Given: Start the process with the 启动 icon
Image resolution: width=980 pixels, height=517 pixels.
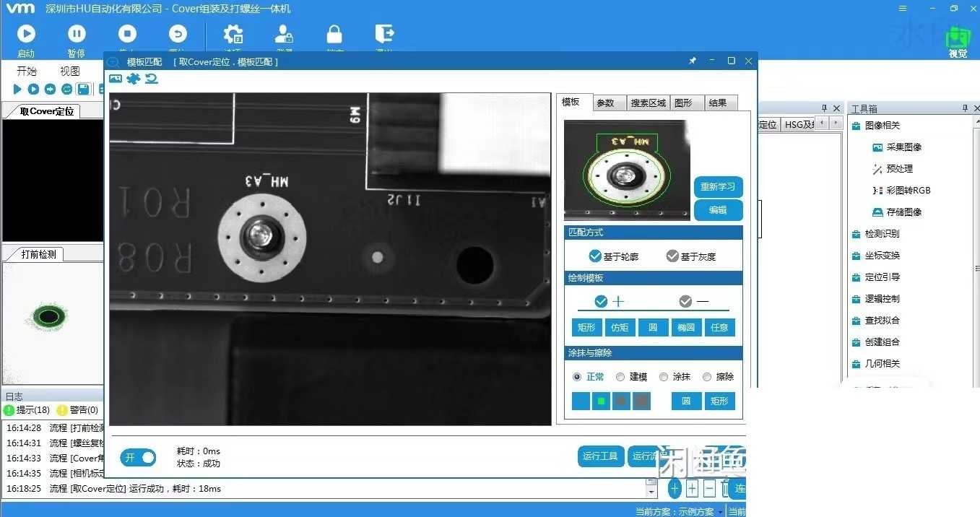Looking at the screenshot, I should pos(26,34).
